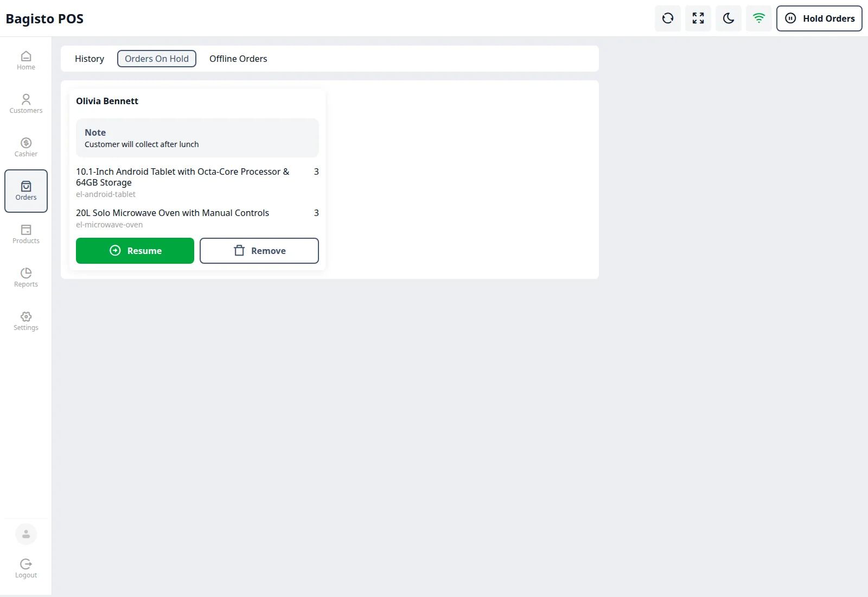868x597 pixels.
Task: Open the Home sidebar item
Action: 26,61
